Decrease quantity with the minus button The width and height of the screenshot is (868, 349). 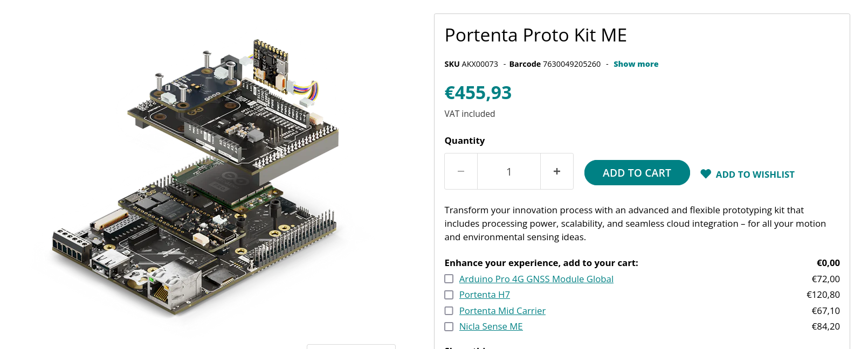(x=461, y=171)
